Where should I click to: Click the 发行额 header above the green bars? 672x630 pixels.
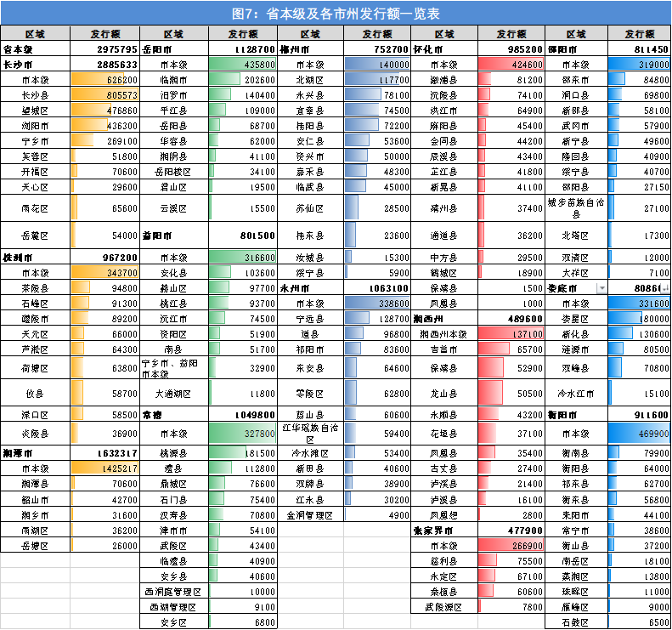click(242, 34)
